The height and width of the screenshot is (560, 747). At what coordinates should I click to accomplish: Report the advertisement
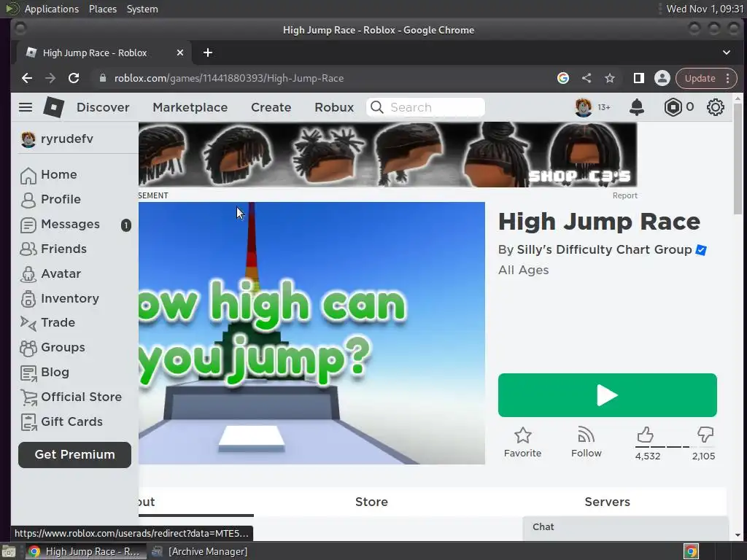(624, 195)
